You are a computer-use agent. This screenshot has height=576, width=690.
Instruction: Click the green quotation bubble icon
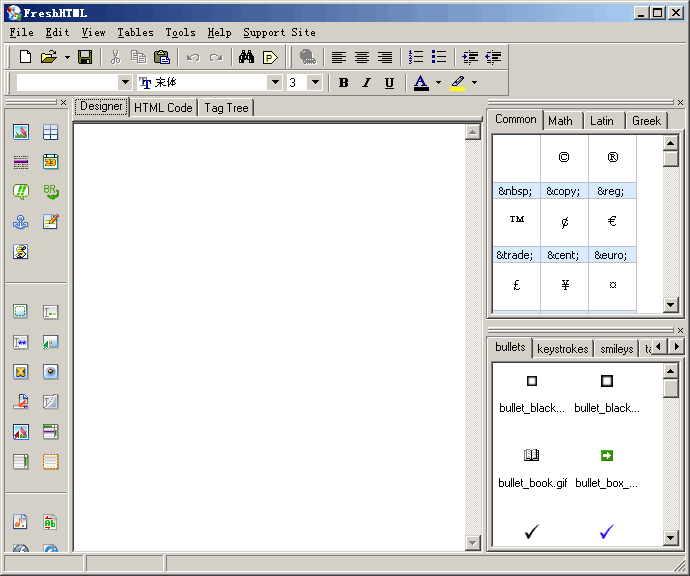21,192
